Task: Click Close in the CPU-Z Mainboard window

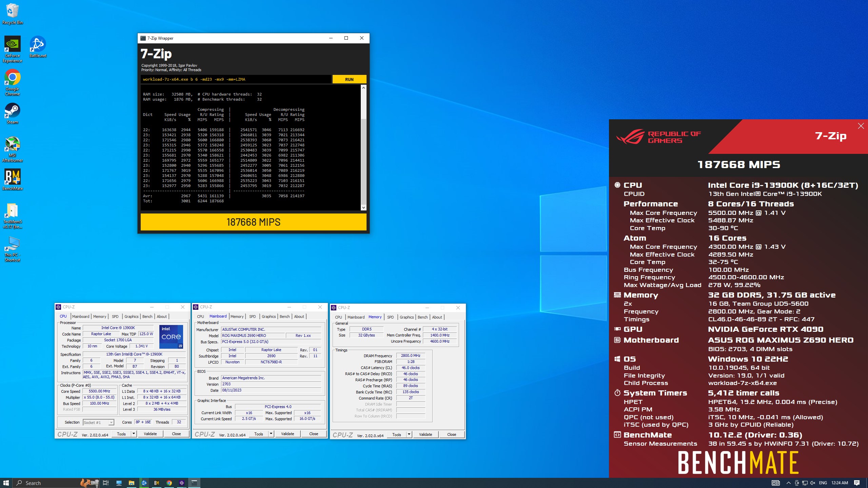Action: [314, 434]
